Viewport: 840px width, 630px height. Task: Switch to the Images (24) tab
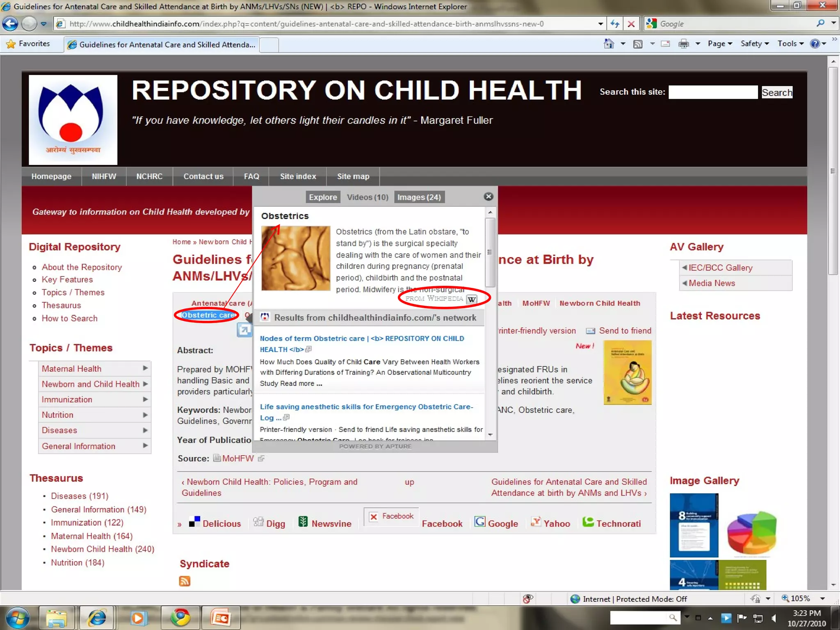(x=419, y=197)
